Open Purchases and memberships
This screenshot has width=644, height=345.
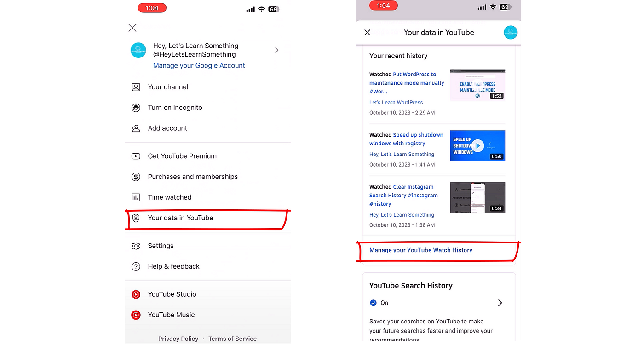(193, 177)
